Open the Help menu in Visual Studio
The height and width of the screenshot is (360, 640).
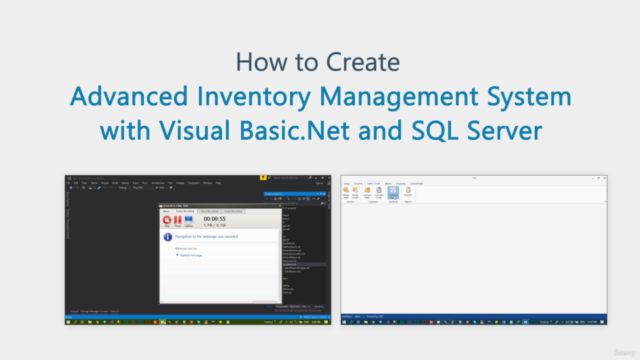[218, 183]
